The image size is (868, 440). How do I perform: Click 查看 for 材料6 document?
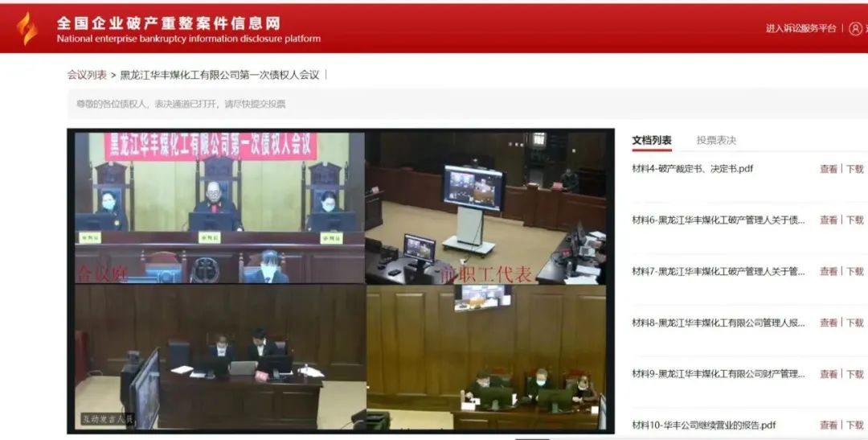[828, 220]
